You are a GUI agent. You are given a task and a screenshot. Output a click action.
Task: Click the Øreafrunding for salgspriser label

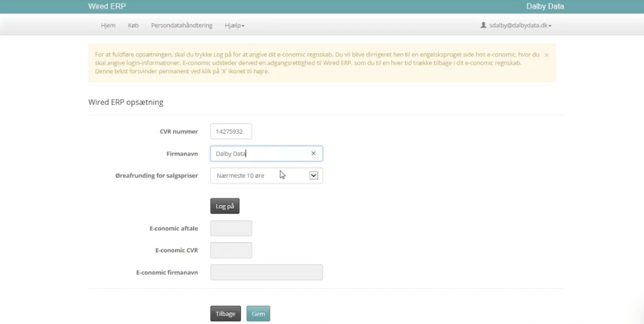point(156,176)
